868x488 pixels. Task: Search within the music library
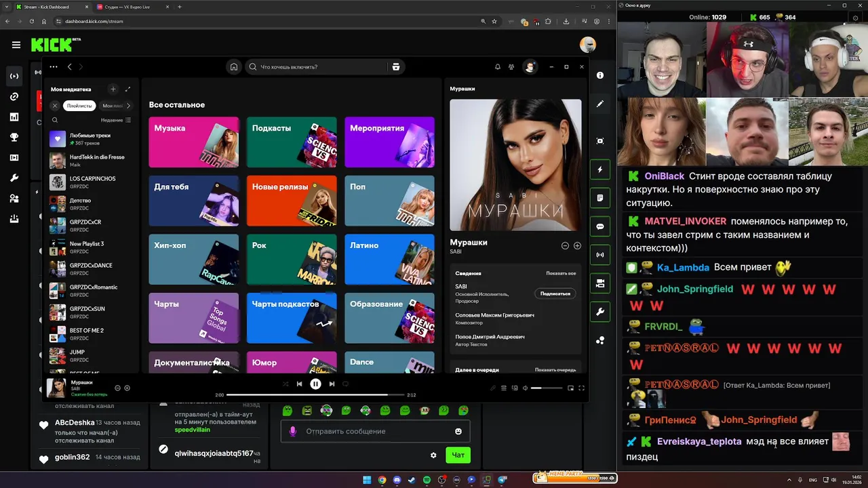point(55,120)
